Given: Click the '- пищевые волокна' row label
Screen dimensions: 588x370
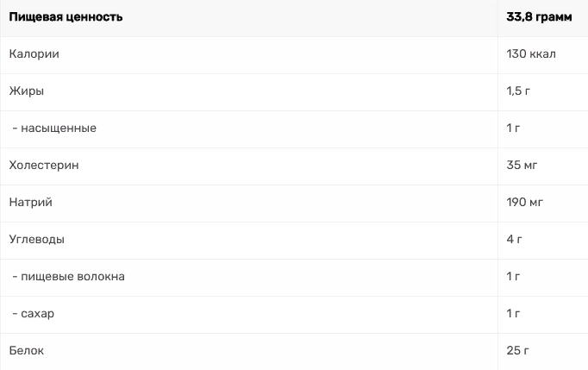Looking at the screenshot, I should (69, 277).
